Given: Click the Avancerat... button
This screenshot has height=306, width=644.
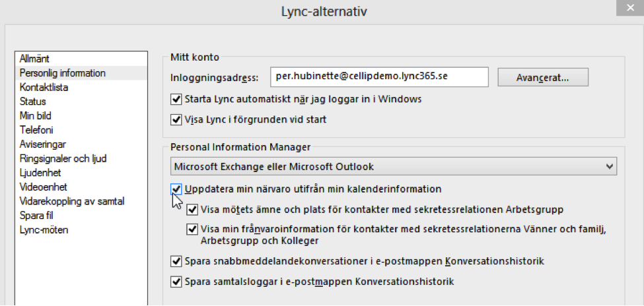Looking at the screenshot, I should [x=543, y=78].
